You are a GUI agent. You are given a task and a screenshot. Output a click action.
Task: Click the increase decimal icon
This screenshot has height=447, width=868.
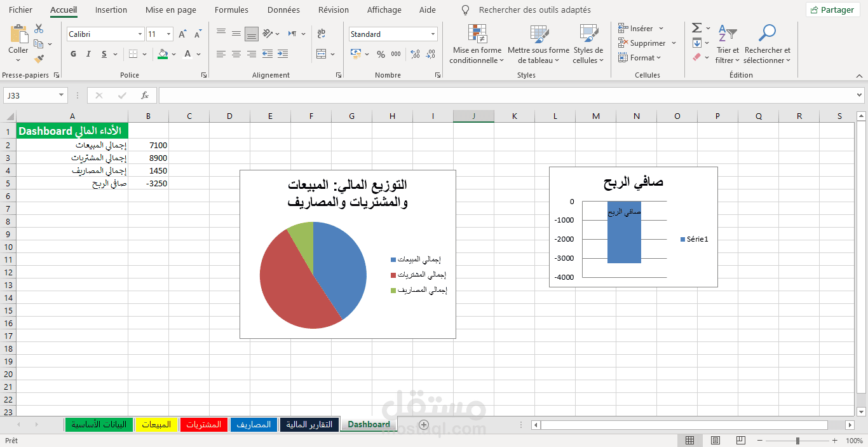click(415, 54)
